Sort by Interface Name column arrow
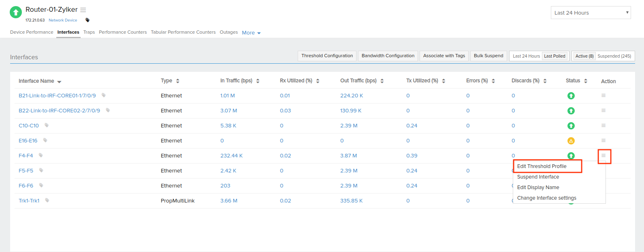This screenshot has height=252, width=644. click(59, 82)
